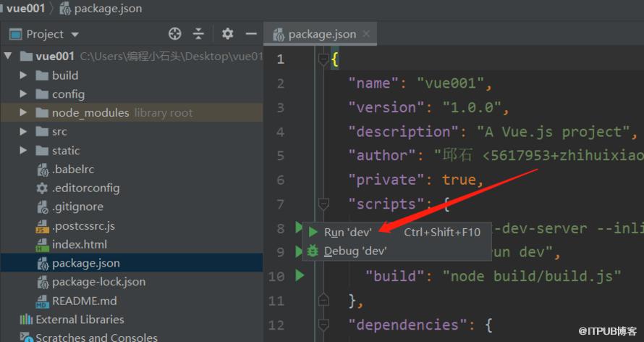Select Scratches and Consoles node
The height and width of the screenshot is (342, 644).
(96, 338)
